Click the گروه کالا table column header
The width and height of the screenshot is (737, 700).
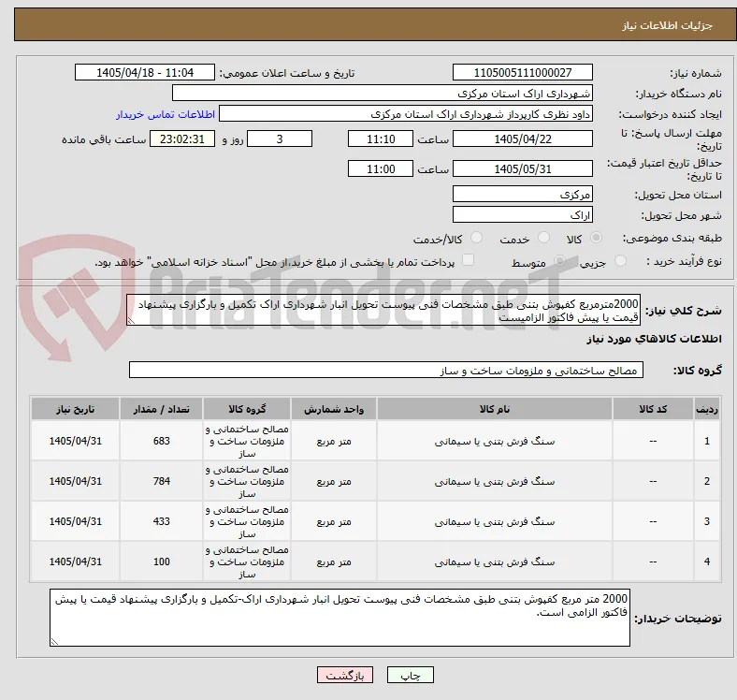(247, 409)
